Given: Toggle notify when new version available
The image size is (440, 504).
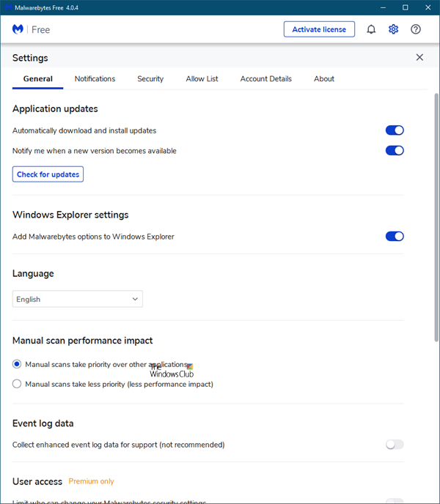Looking at the screenshot, I should [x=395, y=150].
